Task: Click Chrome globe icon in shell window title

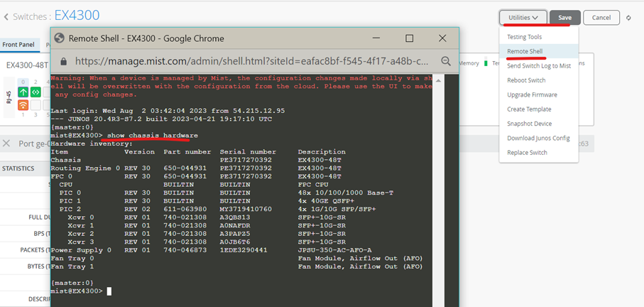Action: 60,38
